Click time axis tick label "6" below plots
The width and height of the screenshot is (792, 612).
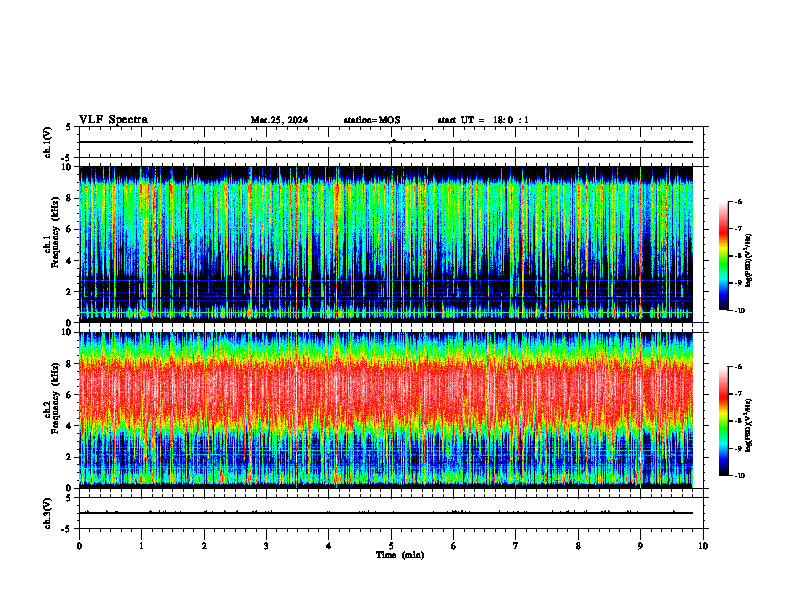point(453,546)
